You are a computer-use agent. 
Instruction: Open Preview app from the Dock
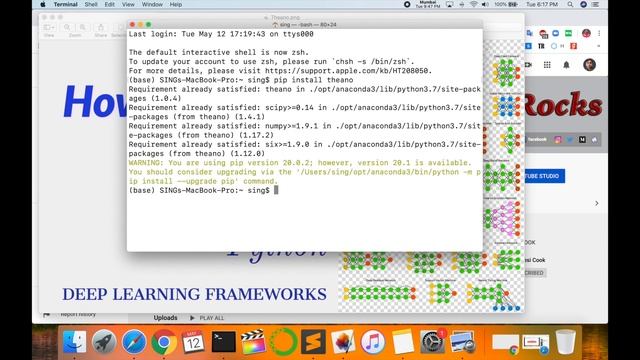coord(462,341)
